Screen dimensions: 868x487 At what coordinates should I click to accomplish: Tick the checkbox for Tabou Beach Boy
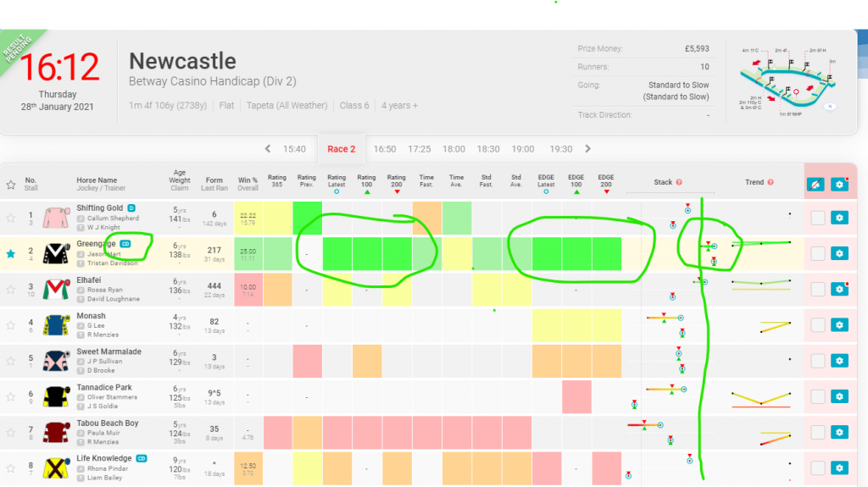coord(817,432)
